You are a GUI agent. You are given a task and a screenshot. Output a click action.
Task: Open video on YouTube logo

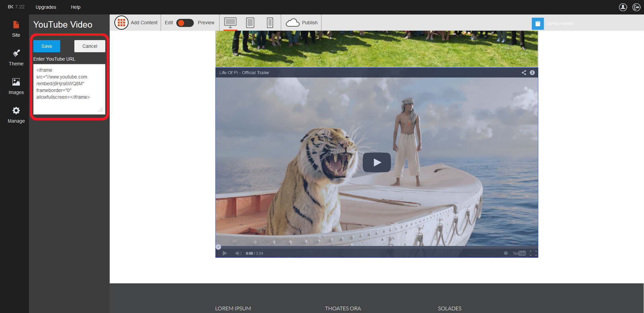click(519, 253)
